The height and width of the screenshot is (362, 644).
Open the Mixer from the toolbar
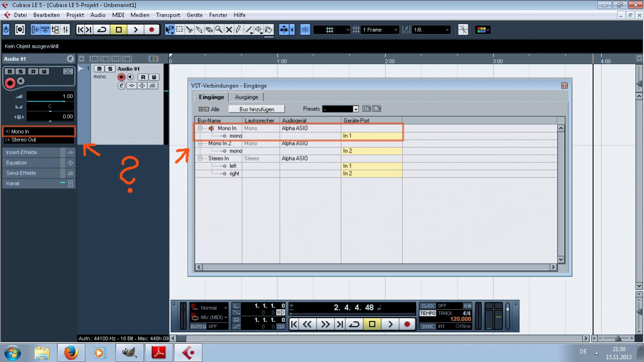click(x=66, y=30)
